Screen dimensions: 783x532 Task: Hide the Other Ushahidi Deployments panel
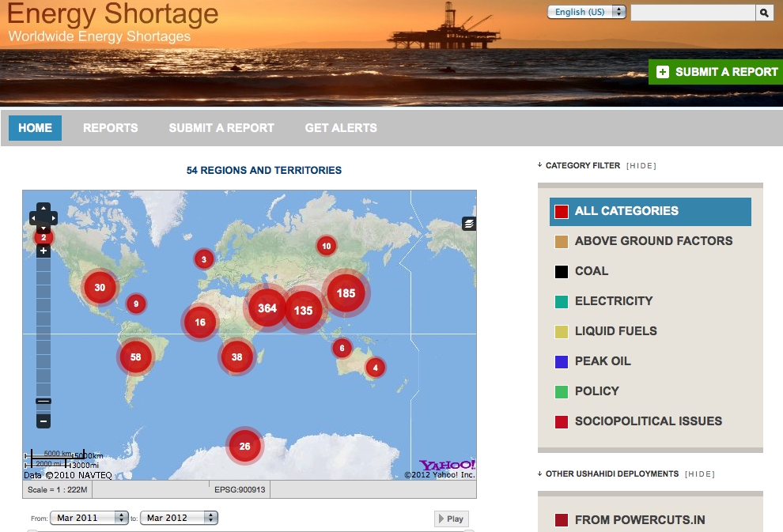(x=700, y=474)
